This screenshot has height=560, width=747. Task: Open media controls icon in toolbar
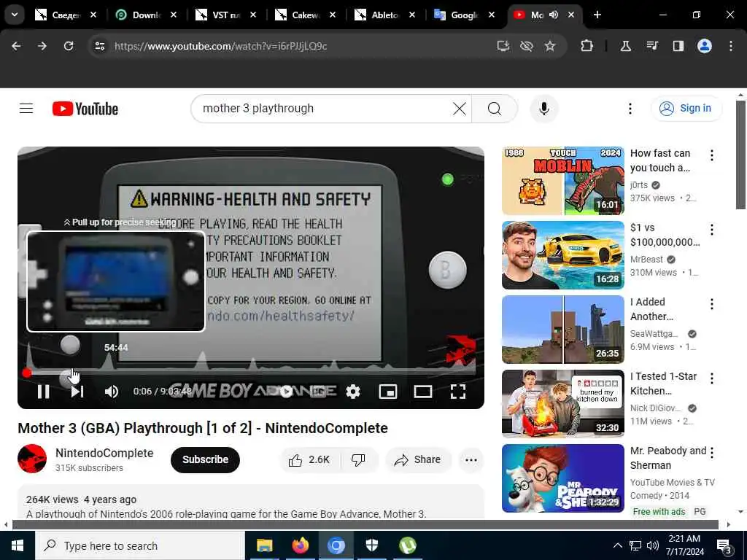[652, 46]
